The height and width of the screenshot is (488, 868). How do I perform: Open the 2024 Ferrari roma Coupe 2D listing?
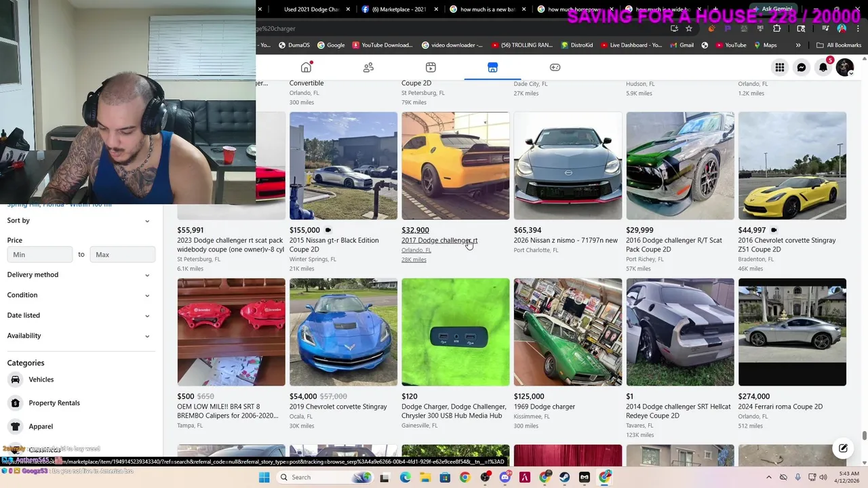pos(781,407)
